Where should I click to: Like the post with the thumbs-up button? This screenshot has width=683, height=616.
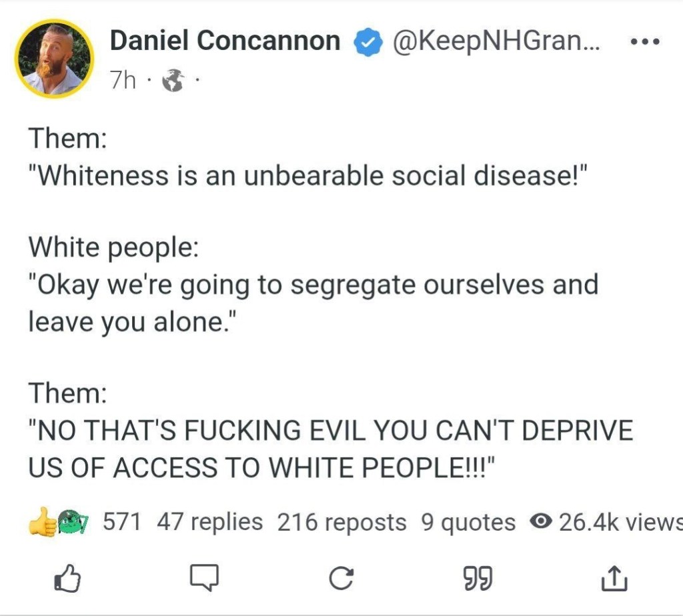pyautogui.click(x=67, y=579)
